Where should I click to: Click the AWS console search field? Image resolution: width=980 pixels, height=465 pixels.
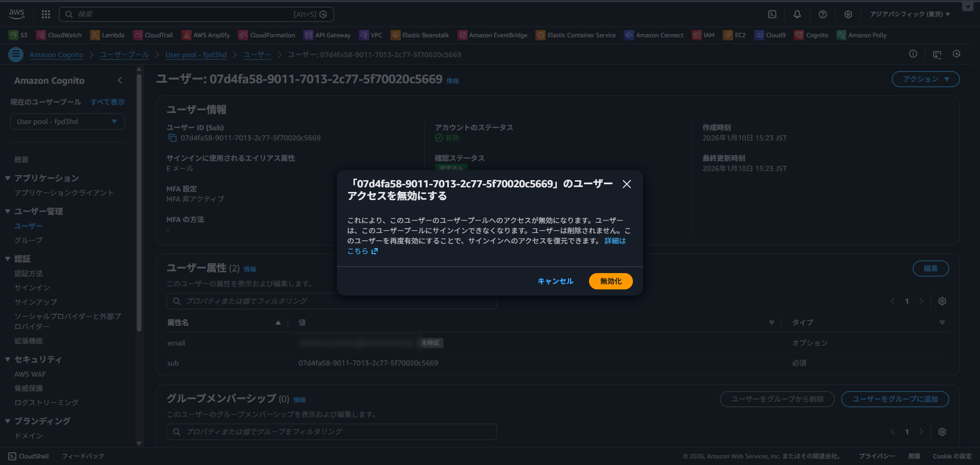[197, 14]
